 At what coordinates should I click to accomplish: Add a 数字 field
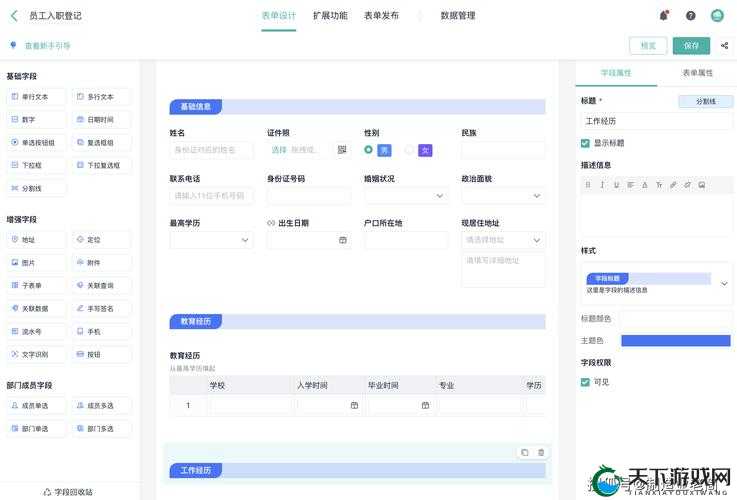pyautogui.click(x=36, y=120)
